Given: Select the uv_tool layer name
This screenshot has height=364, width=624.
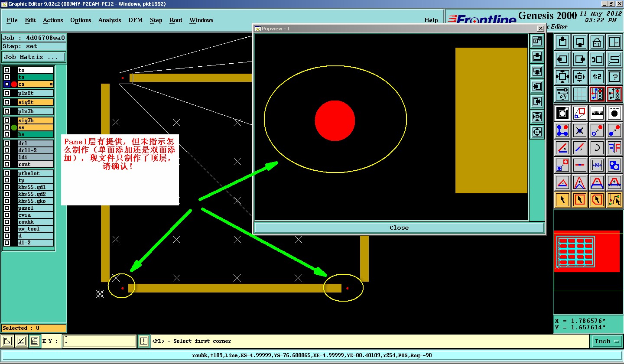Looking at the screenshot, I should tap(35, 229).
